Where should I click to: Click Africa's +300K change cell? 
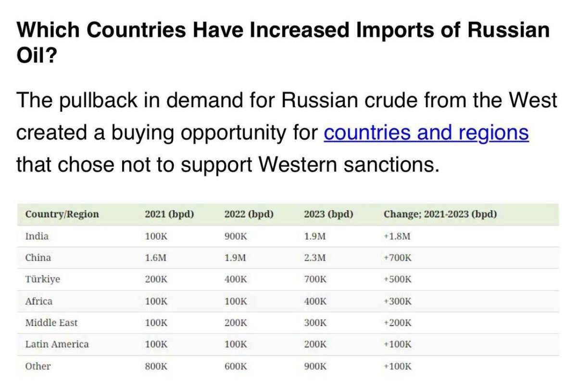tap(398, 301)
